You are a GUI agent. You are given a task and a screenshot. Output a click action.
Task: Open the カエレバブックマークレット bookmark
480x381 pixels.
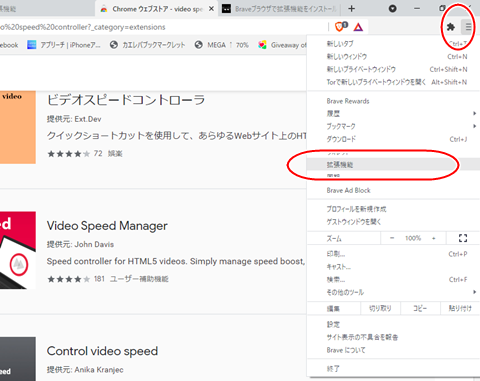point(147,45)
